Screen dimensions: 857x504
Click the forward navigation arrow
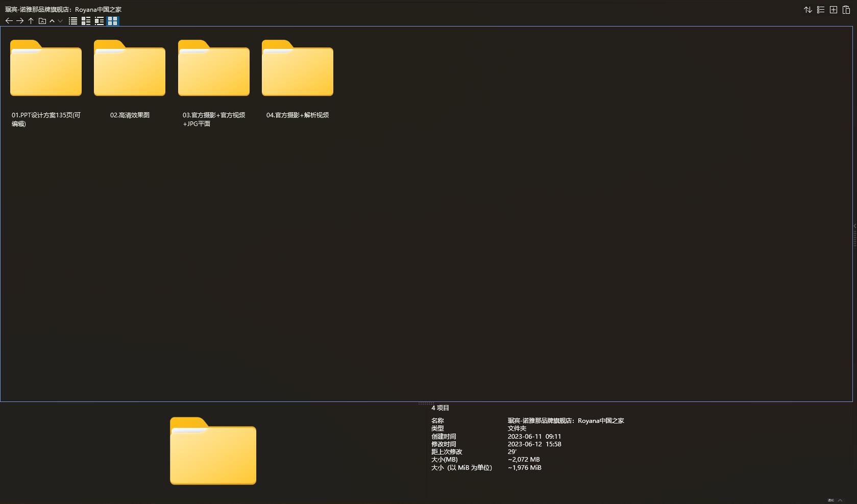pos(20,21)
